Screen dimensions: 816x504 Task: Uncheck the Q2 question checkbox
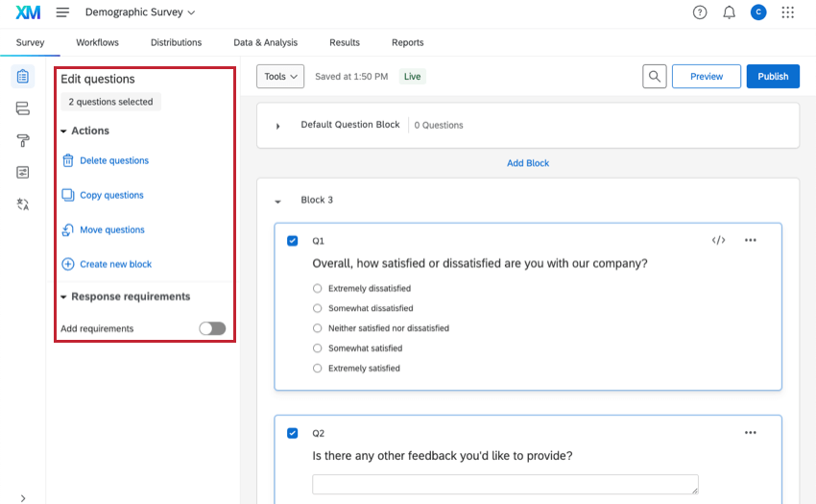click(x=293, y=433)
